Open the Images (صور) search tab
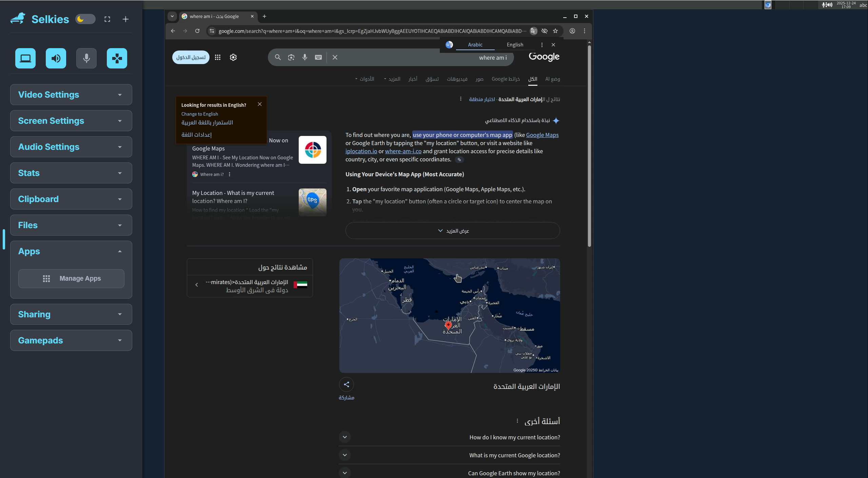This screenshot has height=478, width=868. (x=479, y=79)
